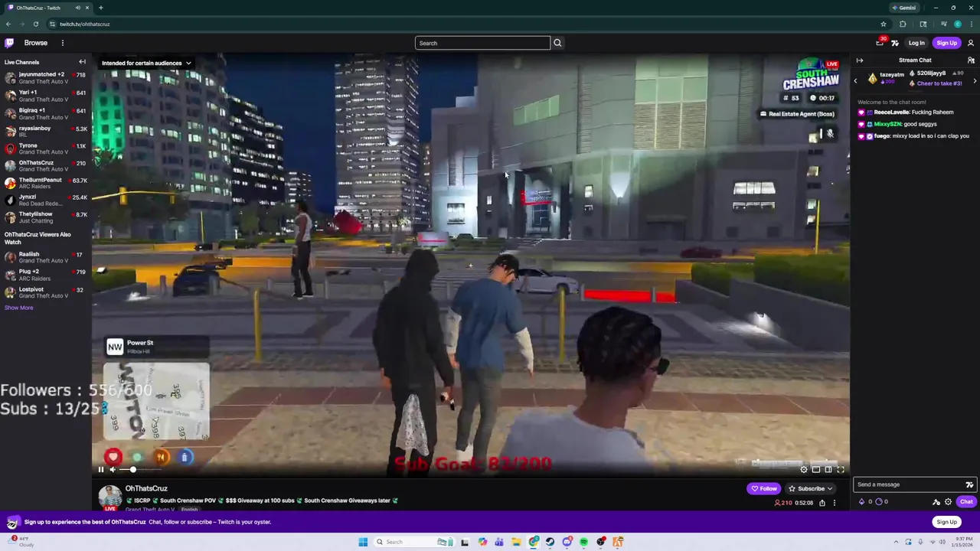Show next leaderboard item
This screenshot has height=551, width=980.
click(975, 80)
